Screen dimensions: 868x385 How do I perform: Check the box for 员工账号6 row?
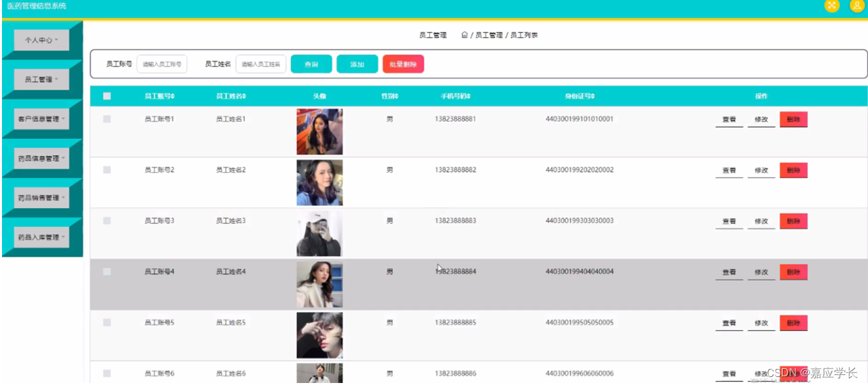[x=107, y=374]
